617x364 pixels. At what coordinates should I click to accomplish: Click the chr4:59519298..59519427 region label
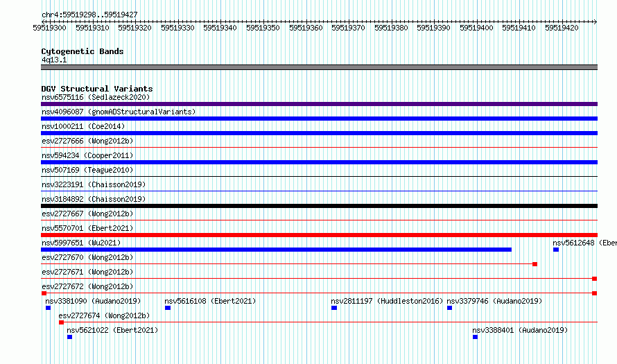89,15
